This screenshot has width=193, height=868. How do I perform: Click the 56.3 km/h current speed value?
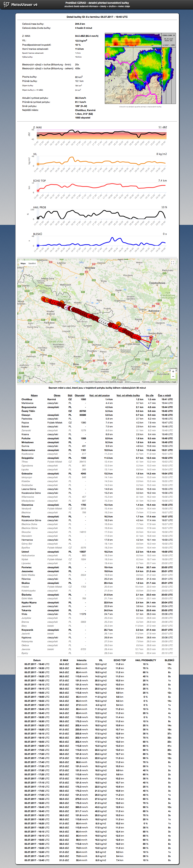pyautogui.click(x=80, y=98)
